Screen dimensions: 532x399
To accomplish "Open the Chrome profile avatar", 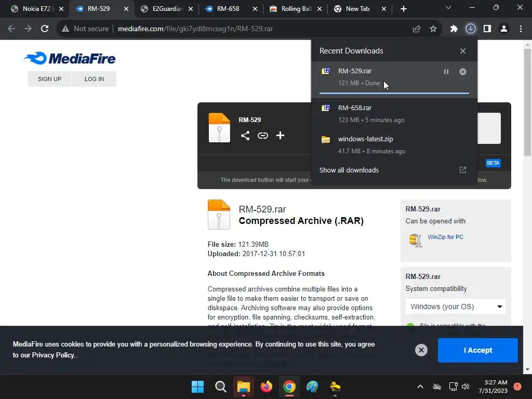I will tap(504, 29).
